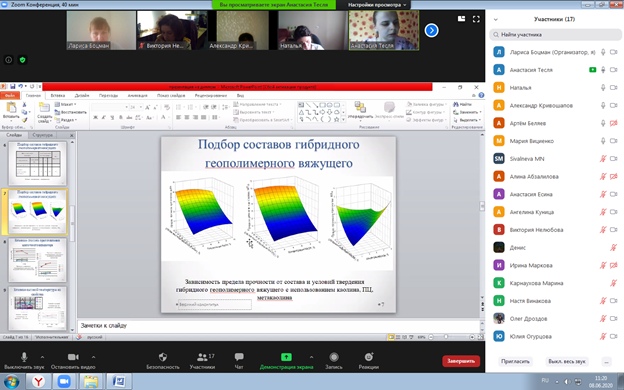Toggle the gallery view layout icon

[x=461, y=19]
